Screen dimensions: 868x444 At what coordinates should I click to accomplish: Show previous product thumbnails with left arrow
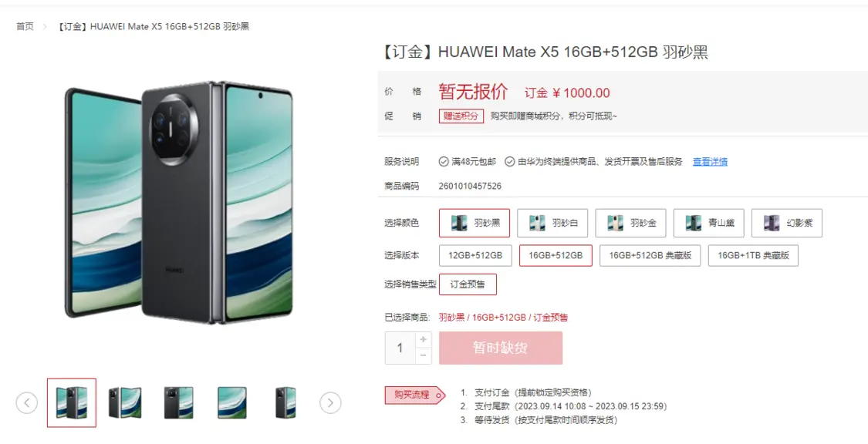click(26, 402)
